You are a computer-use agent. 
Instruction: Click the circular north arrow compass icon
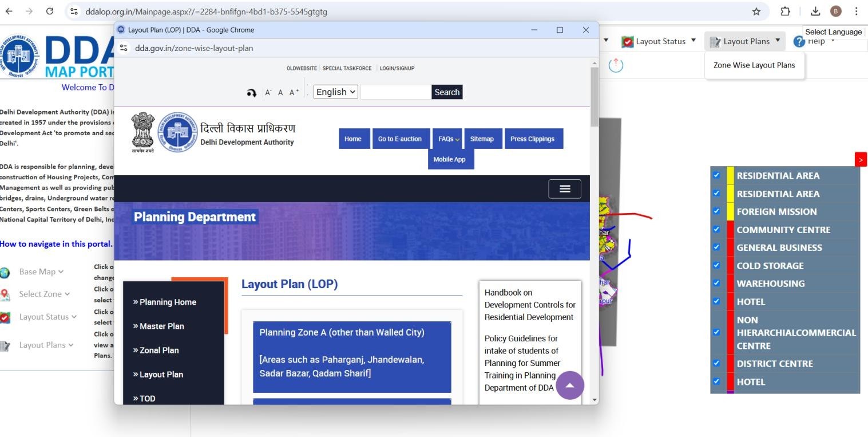616,65
